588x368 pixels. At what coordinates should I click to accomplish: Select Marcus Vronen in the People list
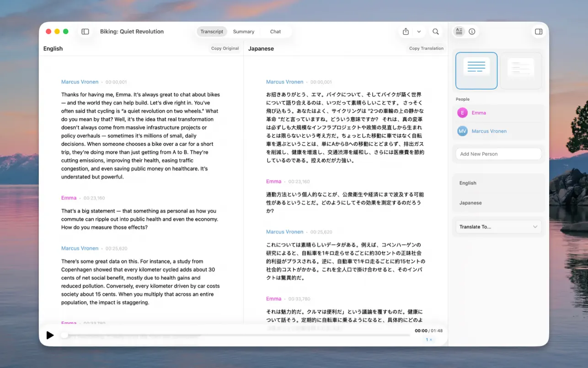click(499, 131)
